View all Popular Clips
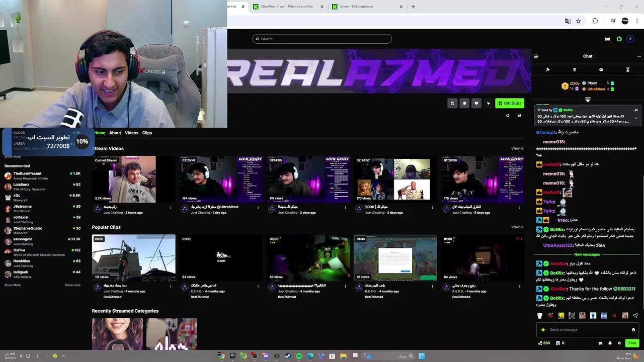Screen dimensions: 644x362 coord(518,227)
